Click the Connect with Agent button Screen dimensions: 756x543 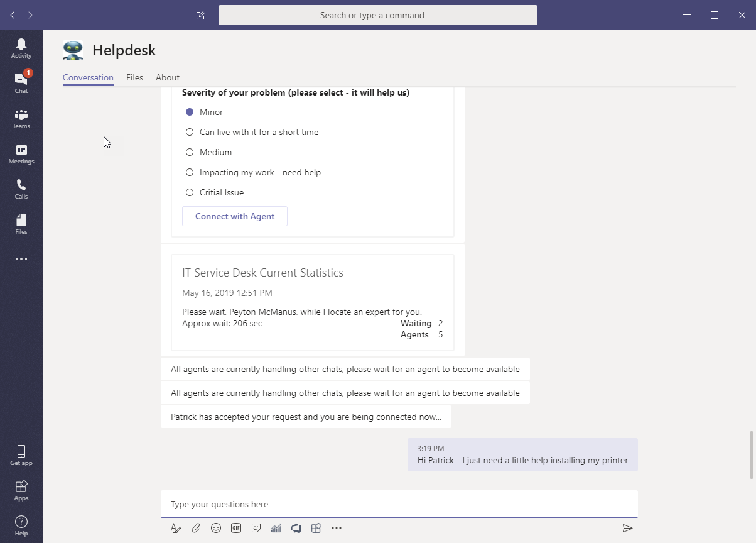(235, 216)
